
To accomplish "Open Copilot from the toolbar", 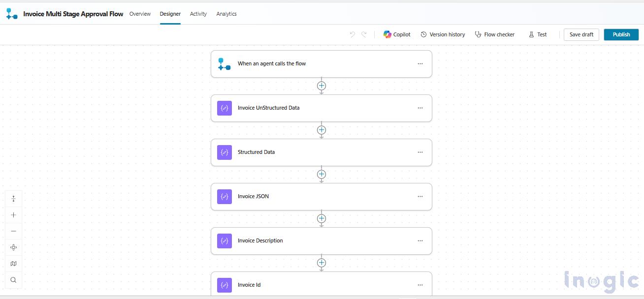I will pyautogui.click(x=397, y=34).
